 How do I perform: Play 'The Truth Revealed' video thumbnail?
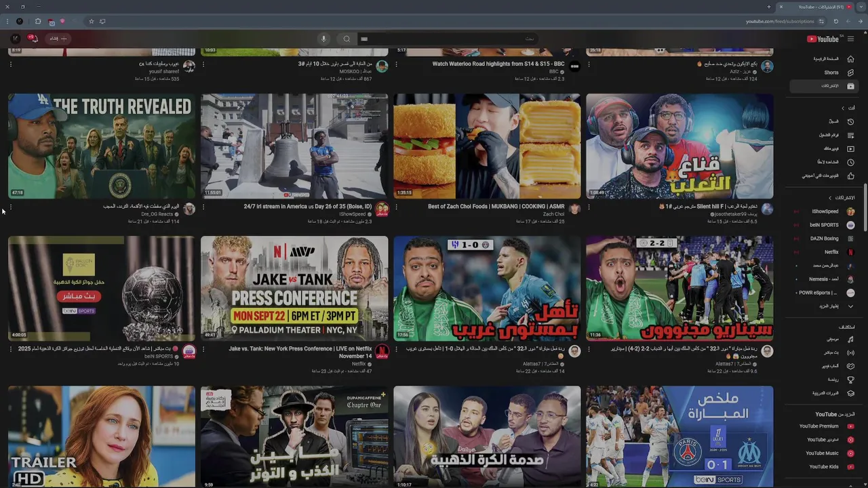pyautogui.click(x=102, y=146)
